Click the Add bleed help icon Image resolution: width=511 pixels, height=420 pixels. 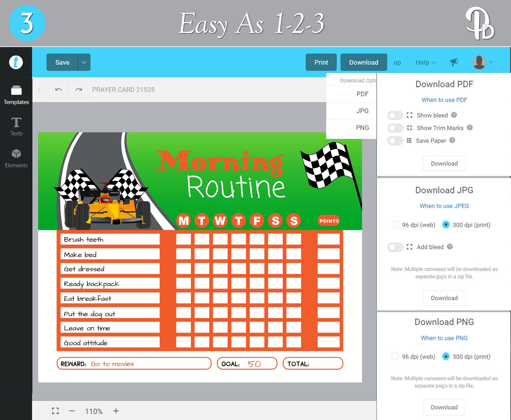pyautogui.click(x=450, y=246)
